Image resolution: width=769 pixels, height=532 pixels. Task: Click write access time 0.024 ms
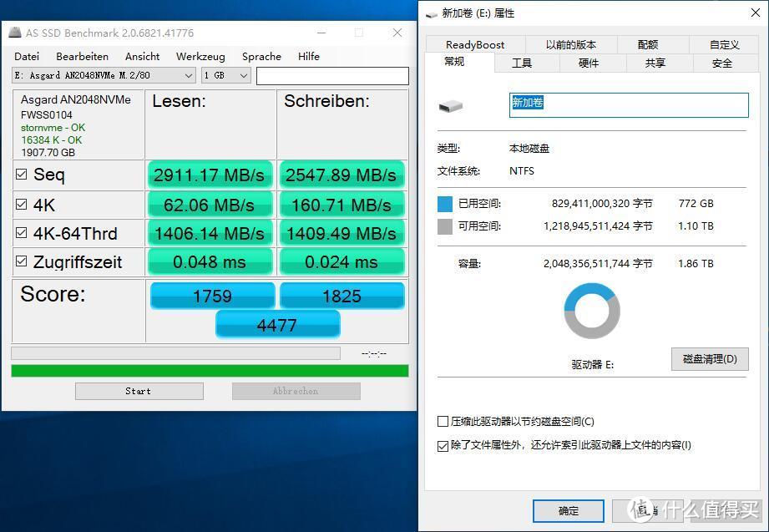341,261
